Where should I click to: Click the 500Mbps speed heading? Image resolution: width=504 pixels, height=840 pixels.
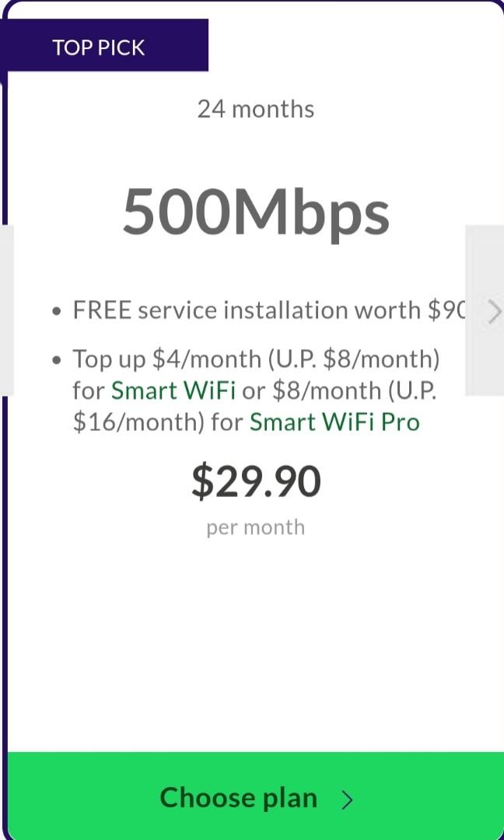255,208
